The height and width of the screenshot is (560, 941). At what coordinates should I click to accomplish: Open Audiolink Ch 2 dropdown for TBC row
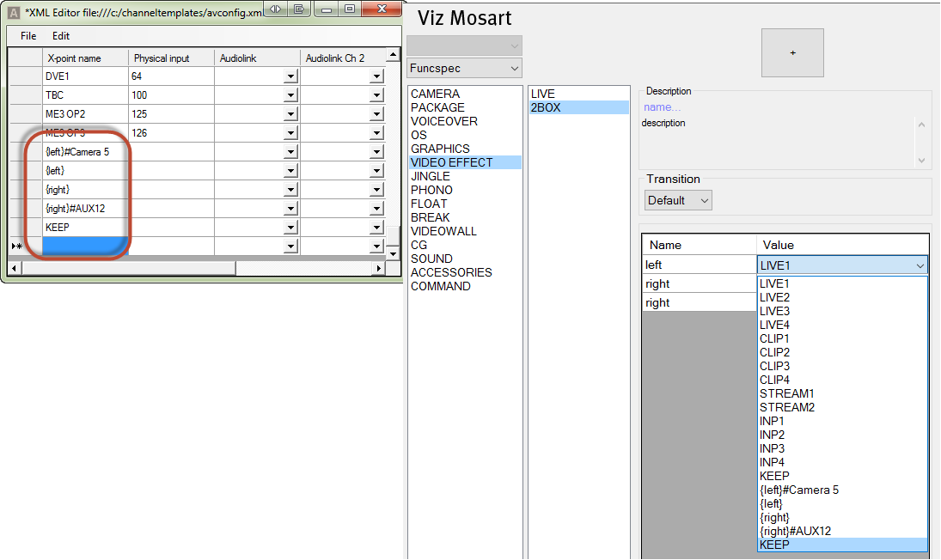tap(376, 95)
